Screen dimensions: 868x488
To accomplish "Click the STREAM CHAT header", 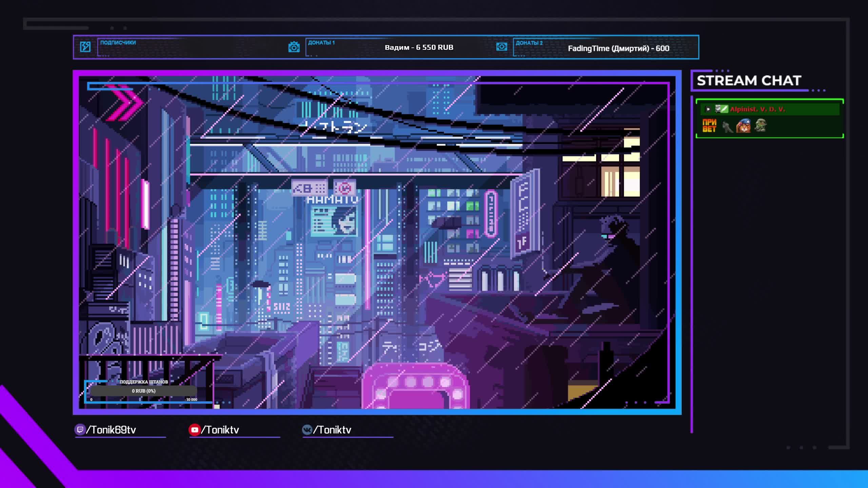I will click(x=749, y=81).
